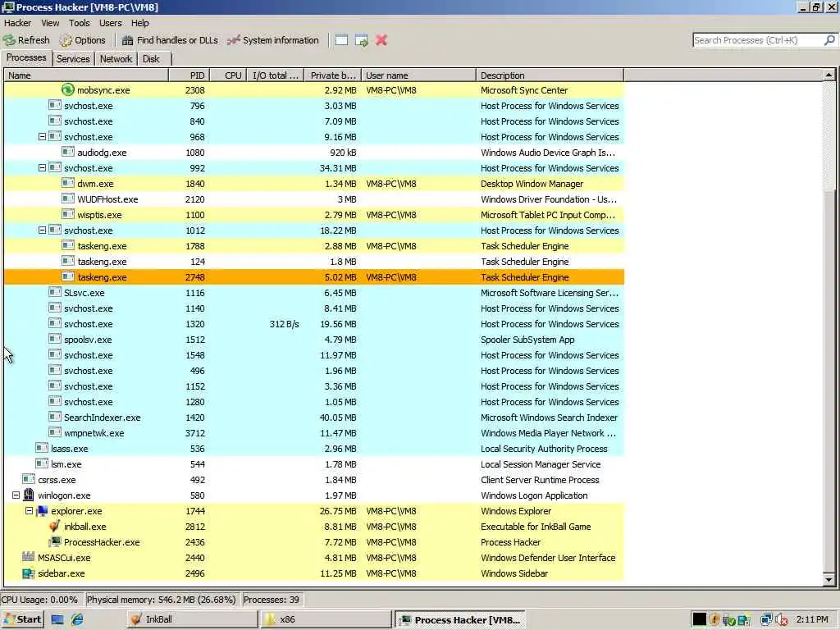This screenshot has height=630, width=840.
Task: Open the Tools menu
Action: click(80, 23)
